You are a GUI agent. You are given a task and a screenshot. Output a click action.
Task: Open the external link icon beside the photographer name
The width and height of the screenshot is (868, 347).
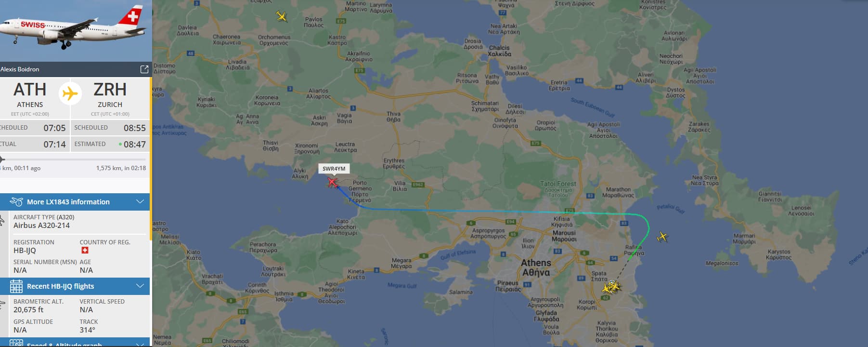[x=144, y=69]
